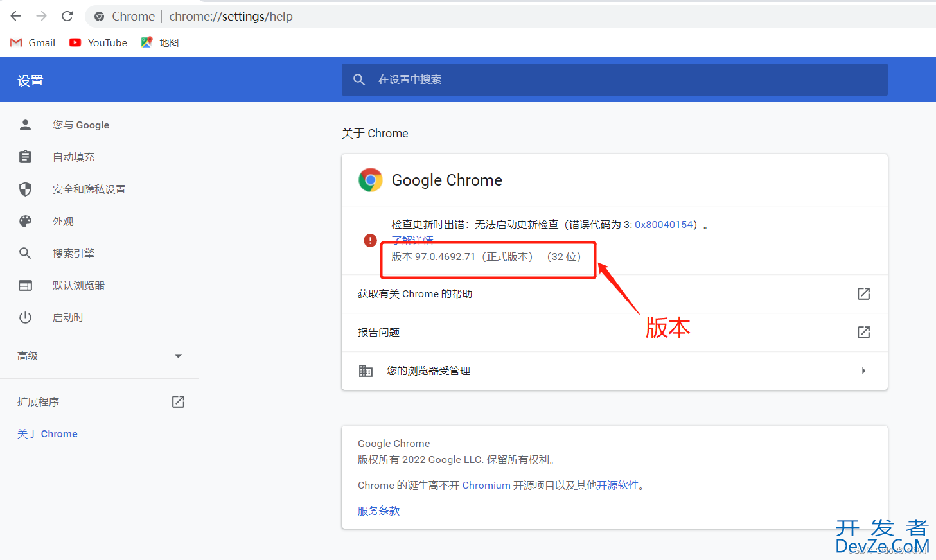Click the 了解详情 learn more link

click(412, 240)
